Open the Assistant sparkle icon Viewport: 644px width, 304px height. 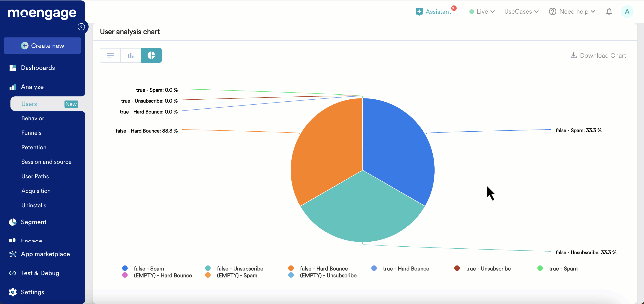[419, 12]
